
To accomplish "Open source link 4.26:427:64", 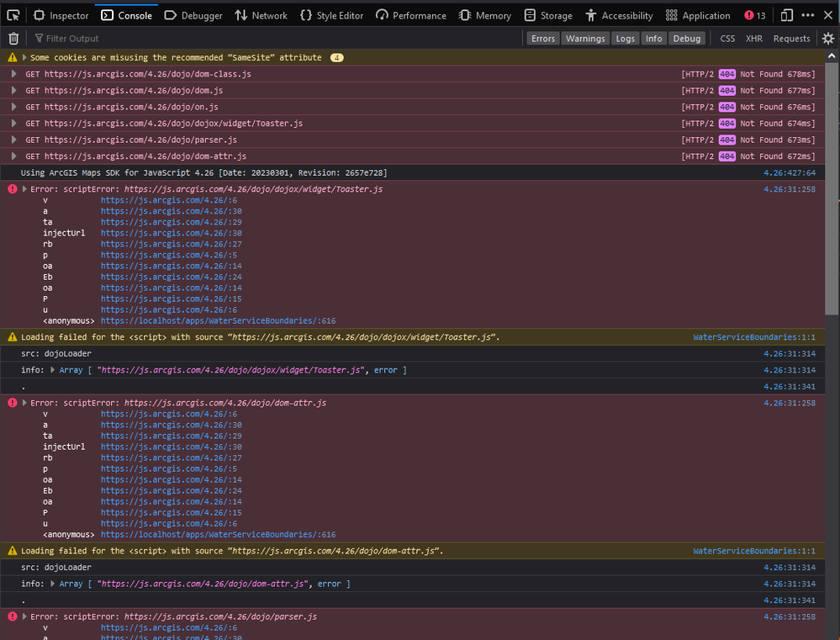I will (789, 172).
